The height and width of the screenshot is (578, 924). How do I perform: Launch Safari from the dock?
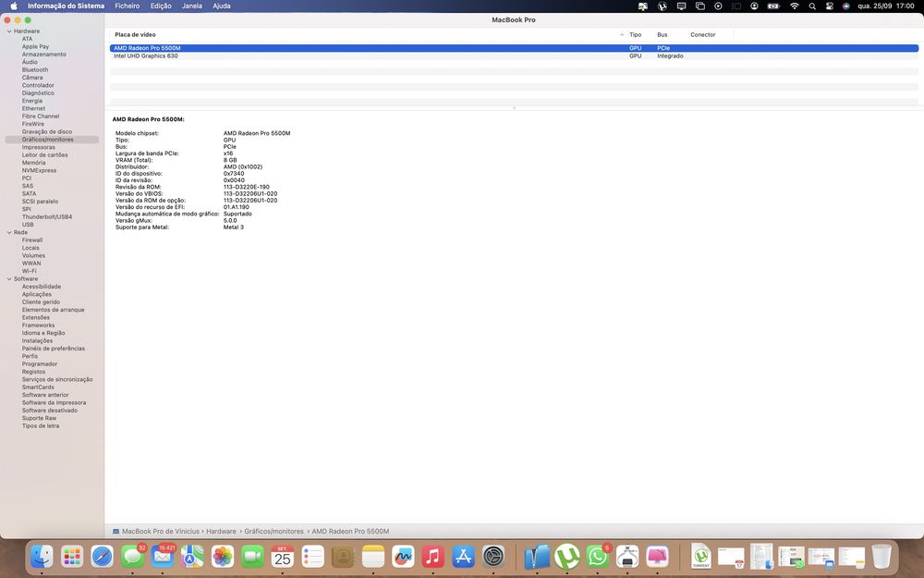[102, 556]
